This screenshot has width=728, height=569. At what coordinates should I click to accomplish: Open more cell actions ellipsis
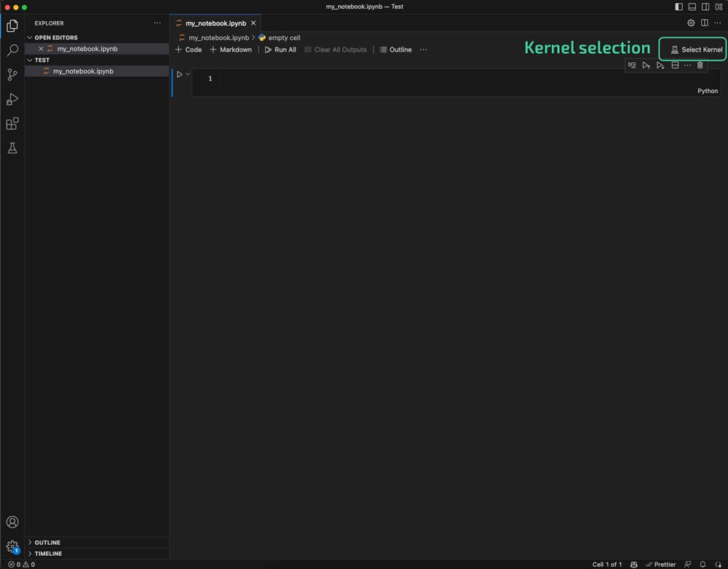point(688,65)
